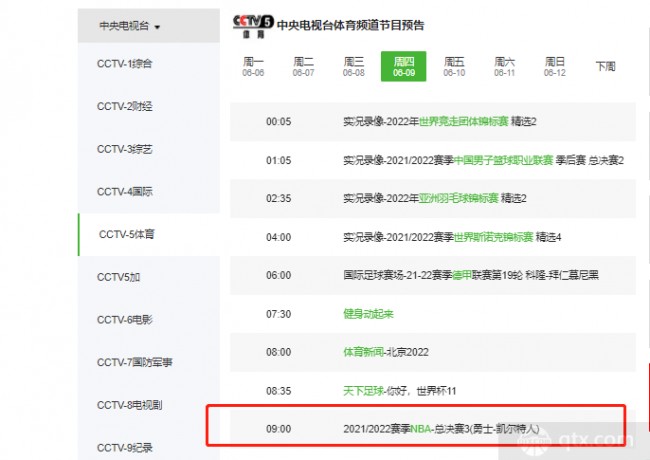
Task: Click the 04:00 time entry
Action: 279,237
